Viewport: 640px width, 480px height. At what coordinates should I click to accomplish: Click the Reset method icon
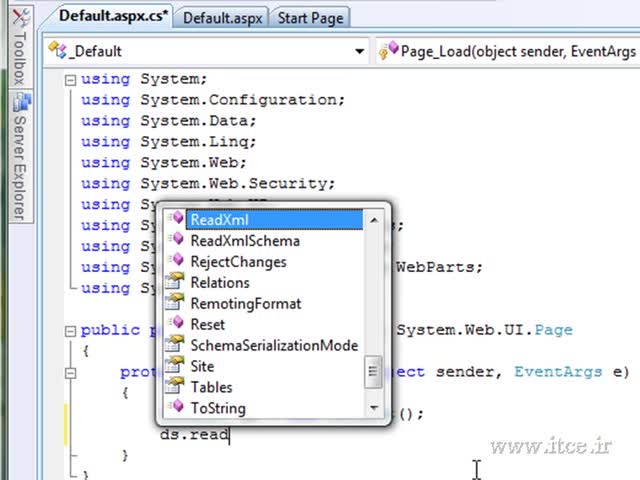tap(176, 323)
